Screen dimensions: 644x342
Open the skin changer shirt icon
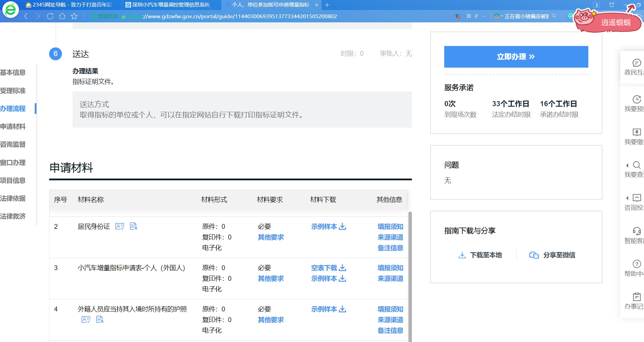(x=612, y=5)
